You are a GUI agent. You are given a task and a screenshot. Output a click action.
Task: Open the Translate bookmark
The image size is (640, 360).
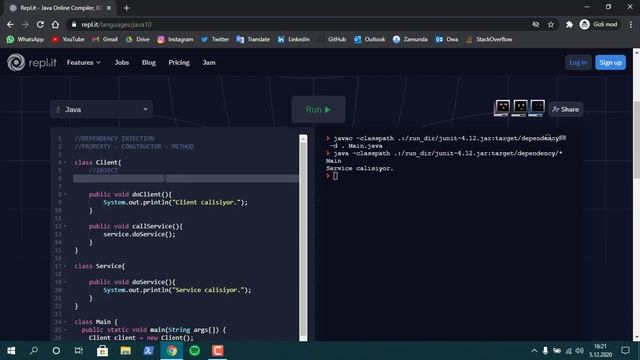253,39
